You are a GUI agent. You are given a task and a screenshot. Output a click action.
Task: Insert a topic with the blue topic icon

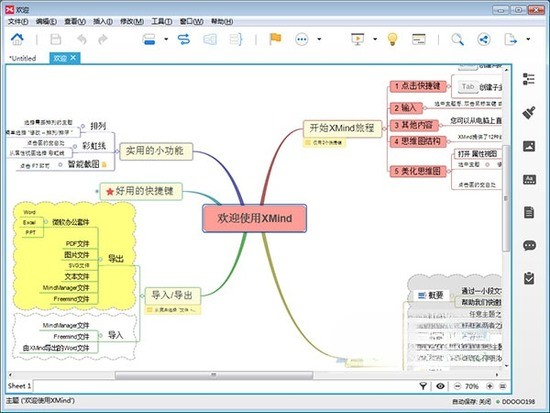[x=149, y=39]
